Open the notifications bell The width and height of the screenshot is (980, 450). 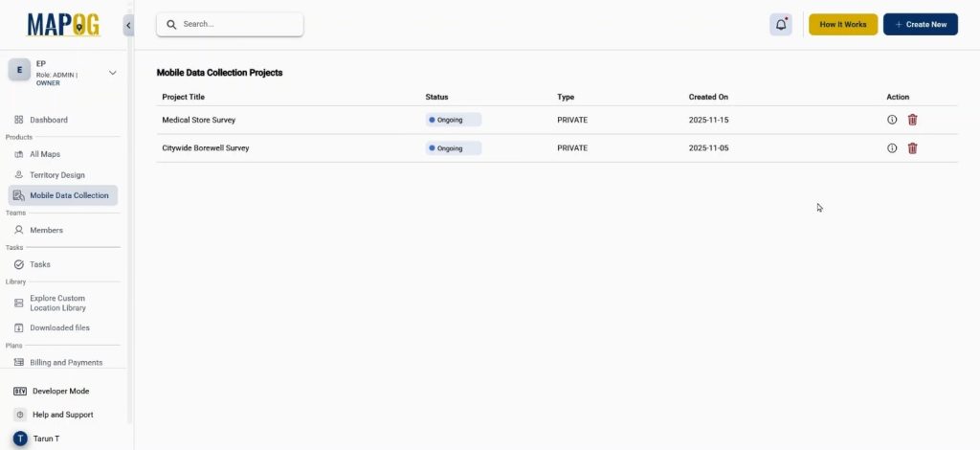[781, 24]
